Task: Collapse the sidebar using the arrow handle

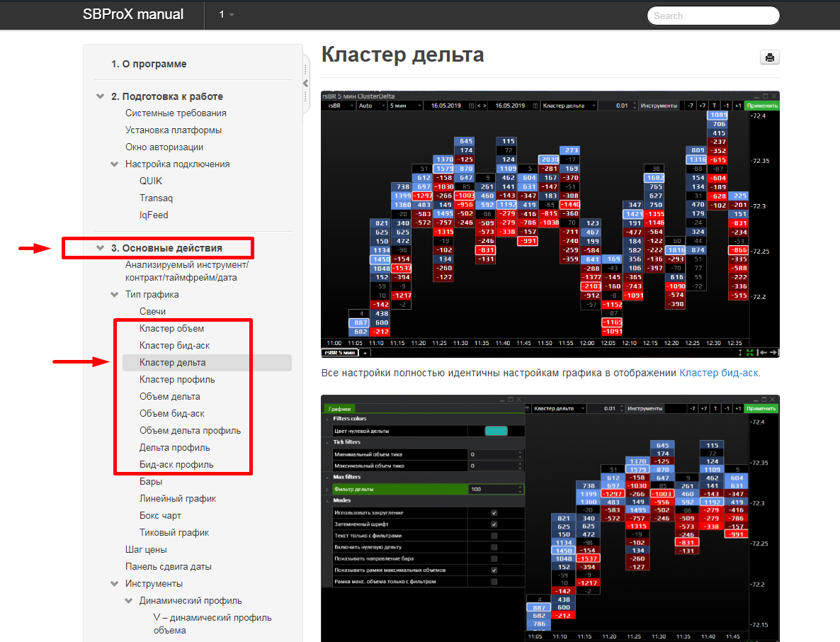Action: click(306, 84)
